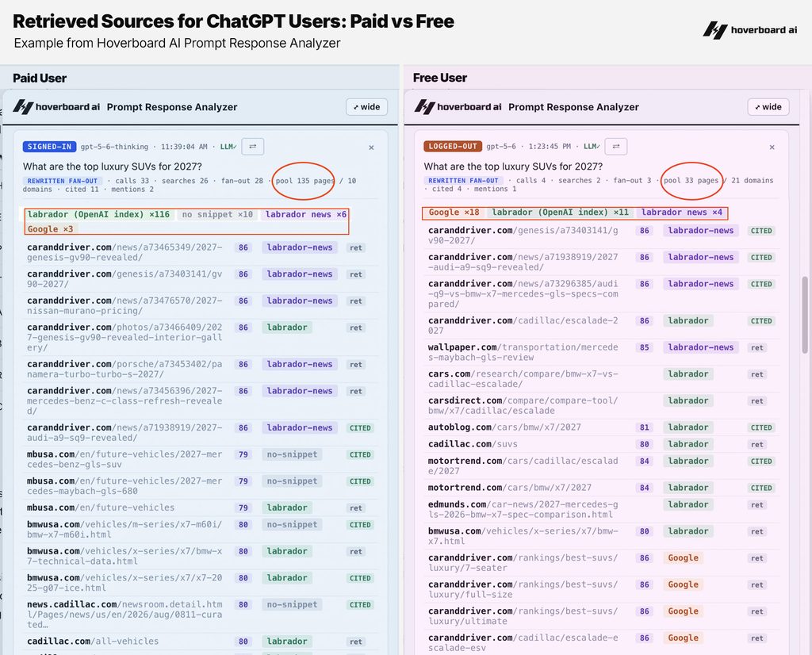The height and width of the screenshot is (655, 812).
Task: Click Google tag on luxury/7-seater row
Action: pyautogui.click(x=683, y=557)
